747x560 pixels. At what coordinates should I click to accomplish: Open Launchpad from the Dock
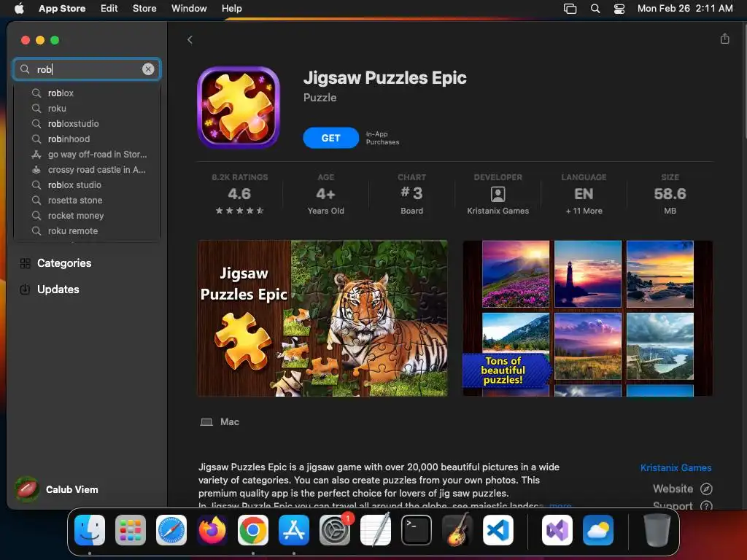[131, 530]
